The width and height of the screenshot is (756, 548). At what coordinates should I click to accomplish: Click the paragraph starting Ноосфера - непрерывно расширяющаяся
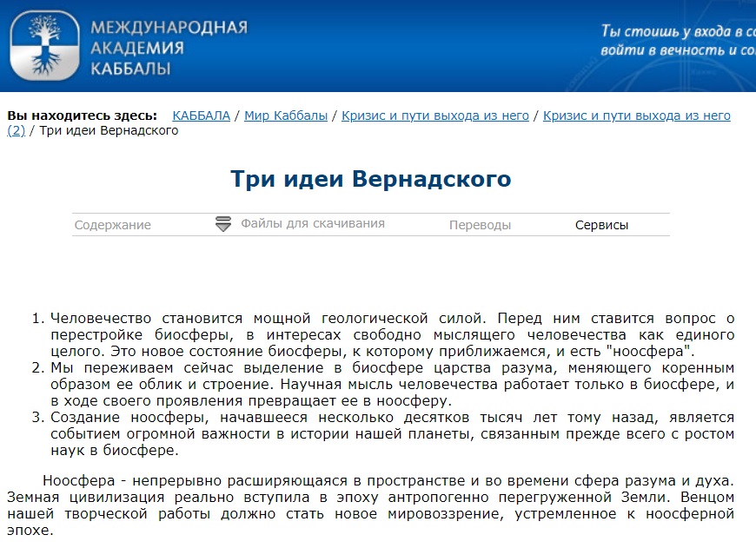pyautogui.click(x=371, y=505)
